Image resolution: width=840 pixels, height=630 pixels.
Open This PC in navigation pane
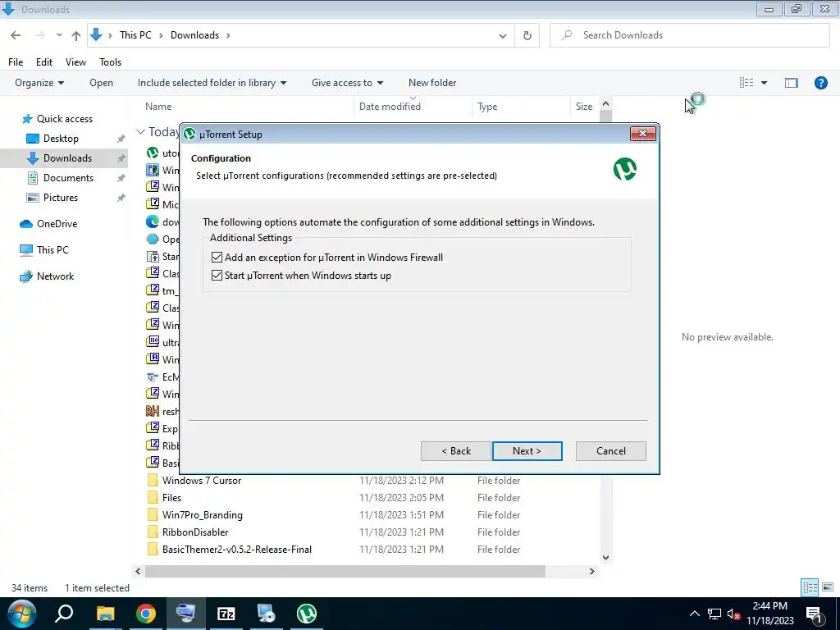(52, 249)
